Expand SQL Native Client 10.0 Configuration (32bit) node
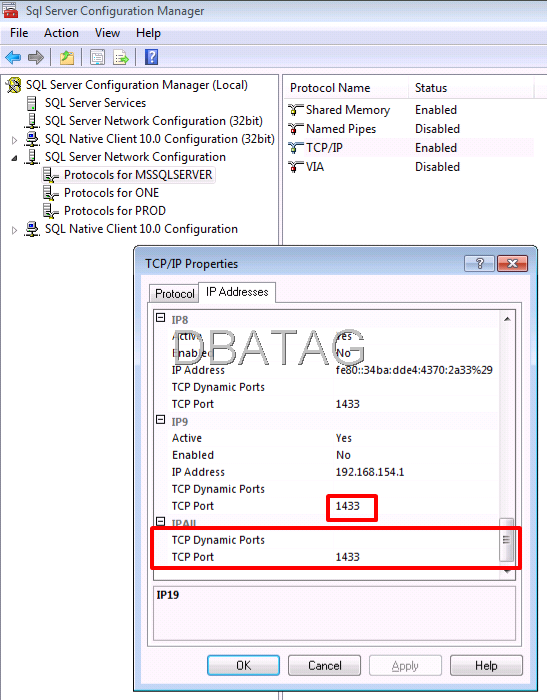Screen dimensions: 547x700 pyautogui.click(x=14, y=140)
